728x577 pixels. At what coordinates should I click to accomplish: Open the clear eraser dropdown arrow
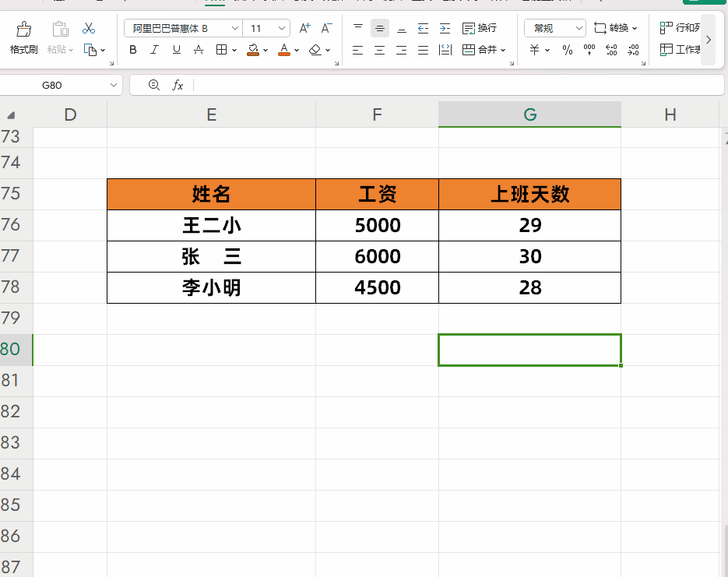click(328, 50)
